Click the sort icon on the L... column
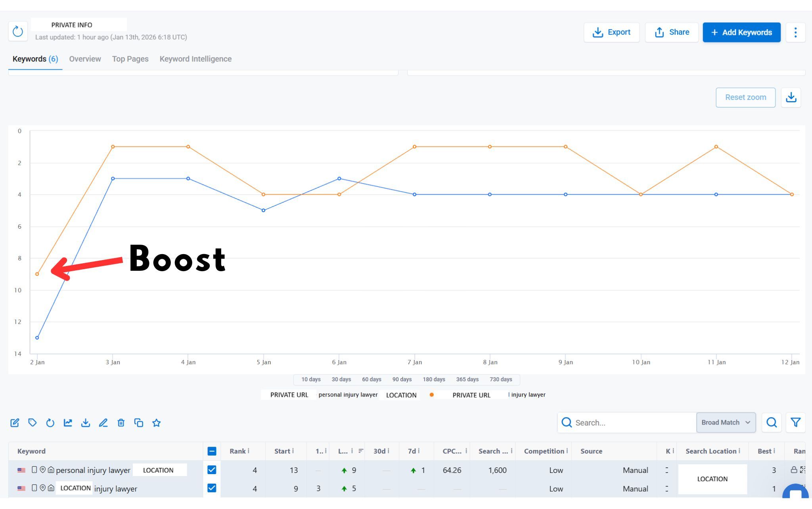This screenshot has height=509, width=812. 361,451
